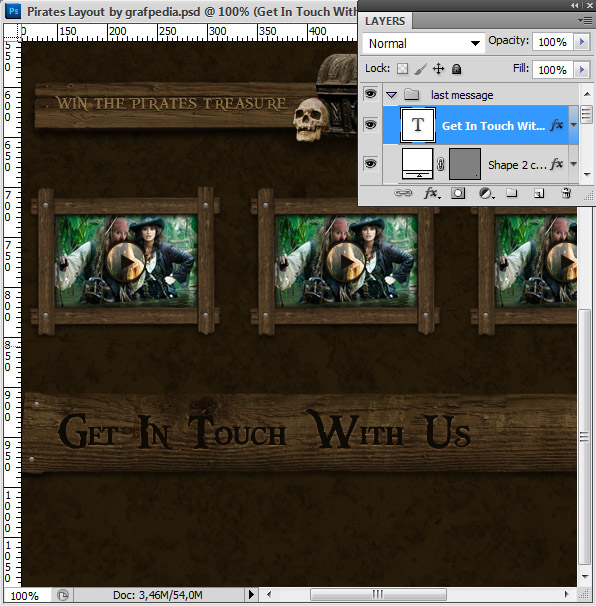Toggle lock position move icon
The image size is (596, 606).
coord(438,69)
